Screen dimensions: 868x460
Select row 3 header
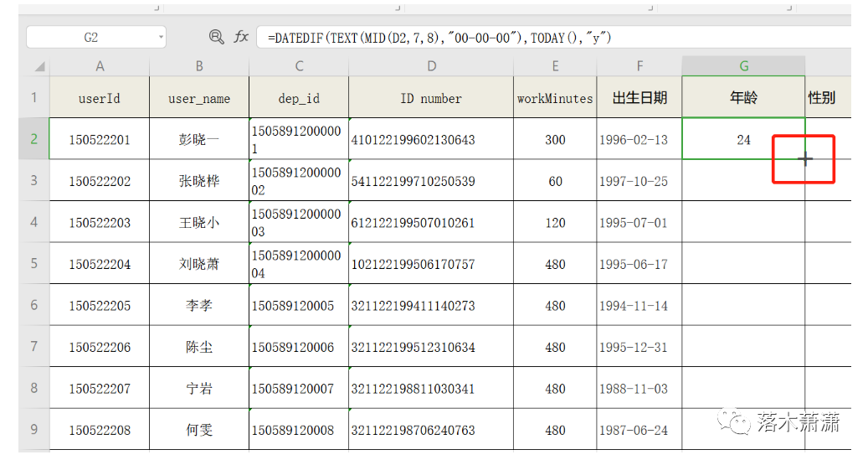coord(33,180)
